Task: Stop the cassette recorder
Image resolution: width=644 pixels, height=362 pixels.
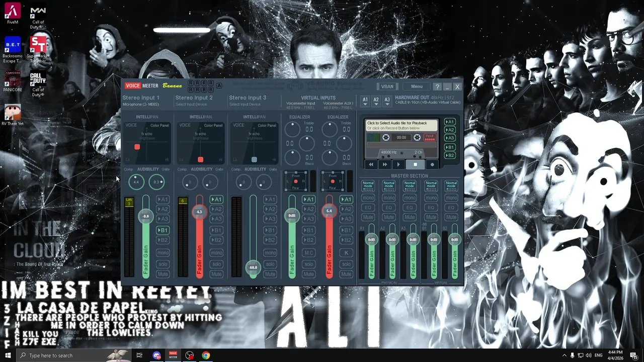Action: click(x=415, y=164)
